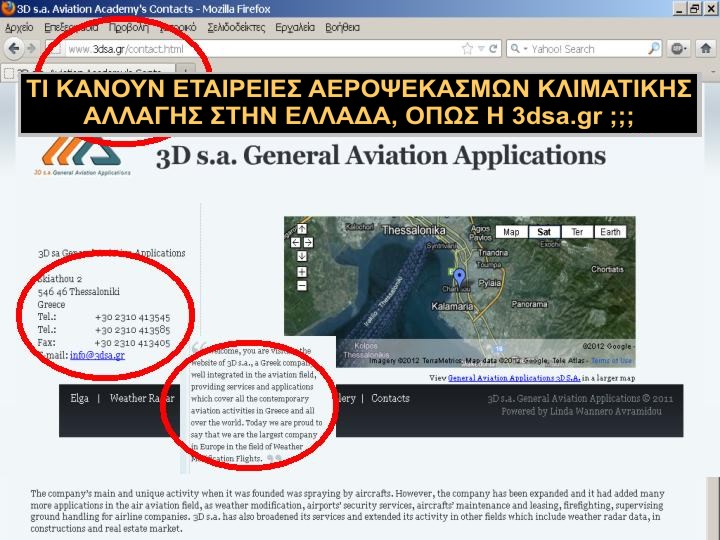Click the Firefox icon in title bar
The image size is (720, 540).
coord(8,8)
